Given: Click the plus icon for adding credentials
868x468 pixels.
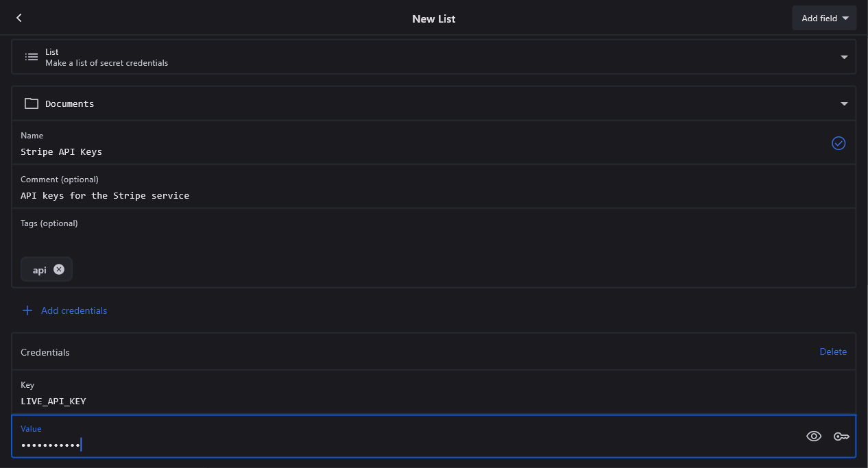Looking at the screenshot, I should [27, 310].
